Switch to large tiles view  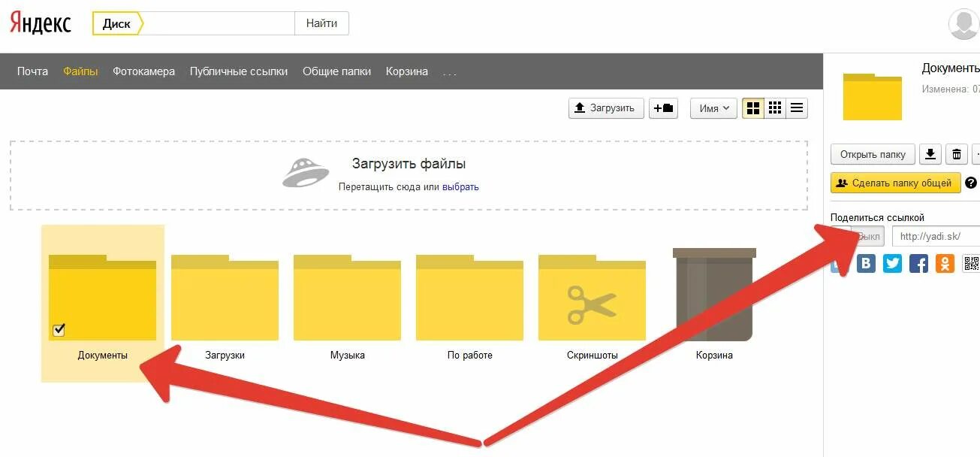click(x=753, y=108)
